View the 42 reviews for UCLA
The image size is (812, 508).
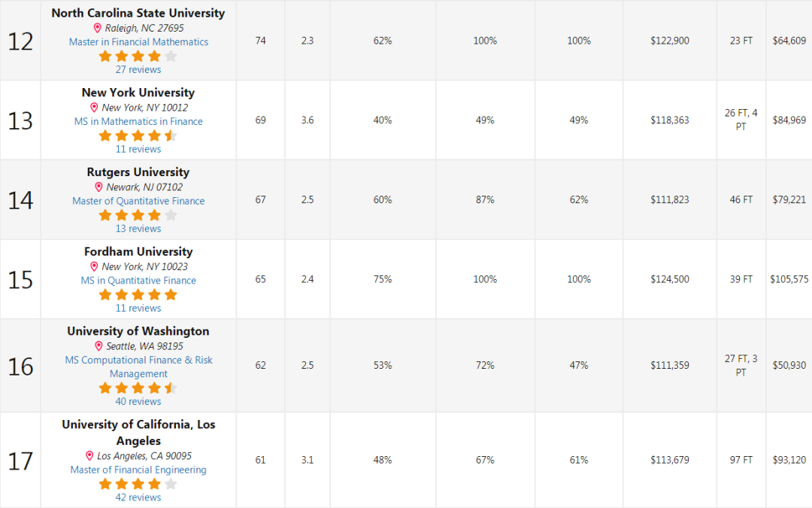138,497
